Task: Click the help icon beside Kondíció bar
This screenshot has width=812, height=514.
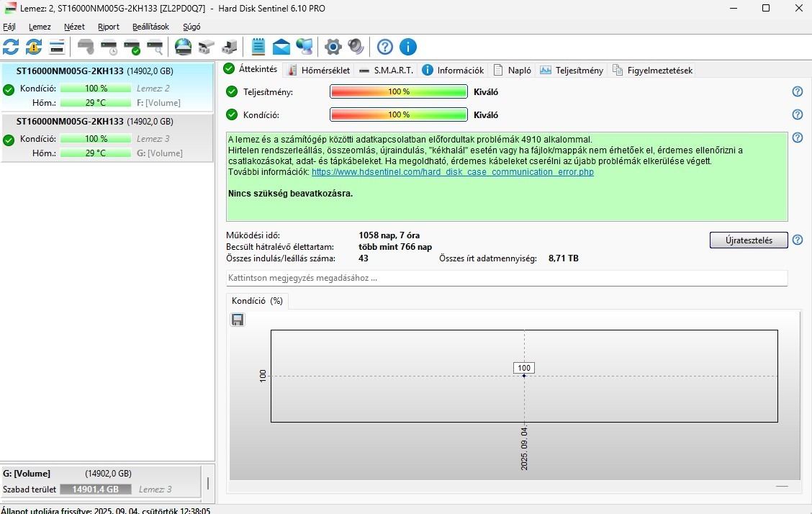Action: [798, 114]
